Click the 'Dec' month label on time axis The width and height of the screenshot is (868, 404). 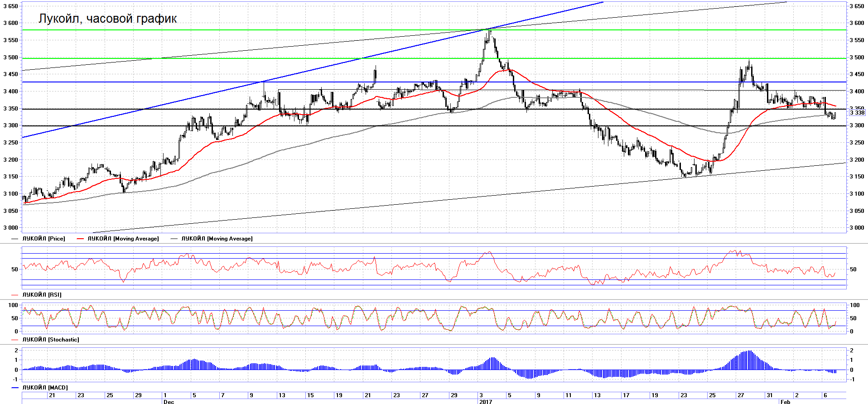169,402
